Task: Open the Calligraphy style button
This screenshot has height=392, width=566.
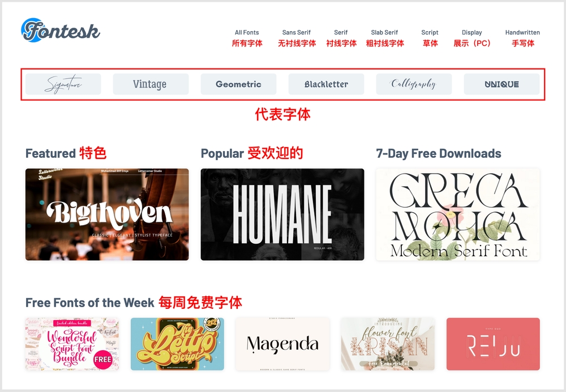Action: tap(414, 84)
